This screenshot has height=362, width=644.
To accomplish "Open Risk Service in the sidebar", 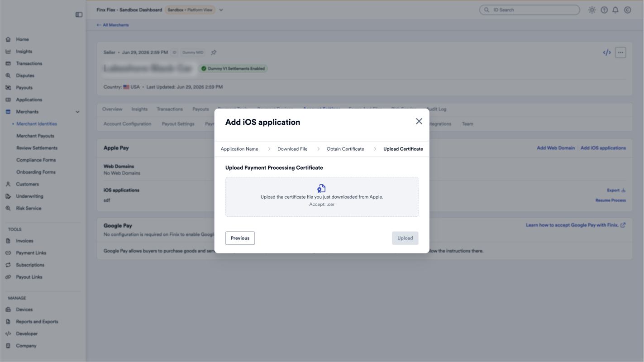I will 29,208.
